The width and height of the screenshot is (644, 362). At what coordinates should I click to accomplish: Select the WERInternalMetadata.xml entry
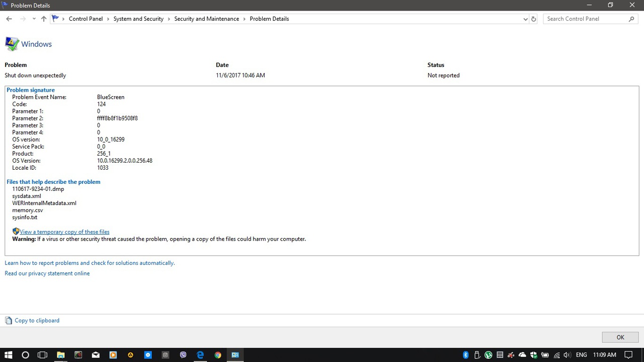(x=44, y=203)
